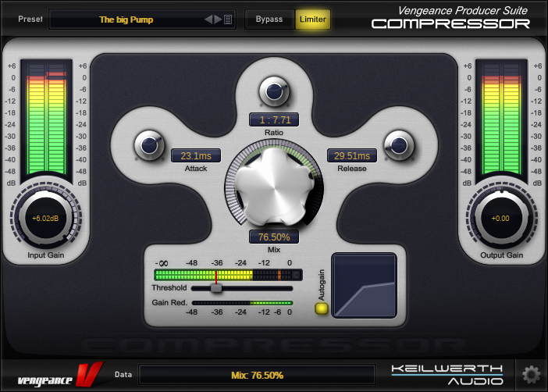Click the large Mix knob
The image size is (548, 392).
point(273,186)
